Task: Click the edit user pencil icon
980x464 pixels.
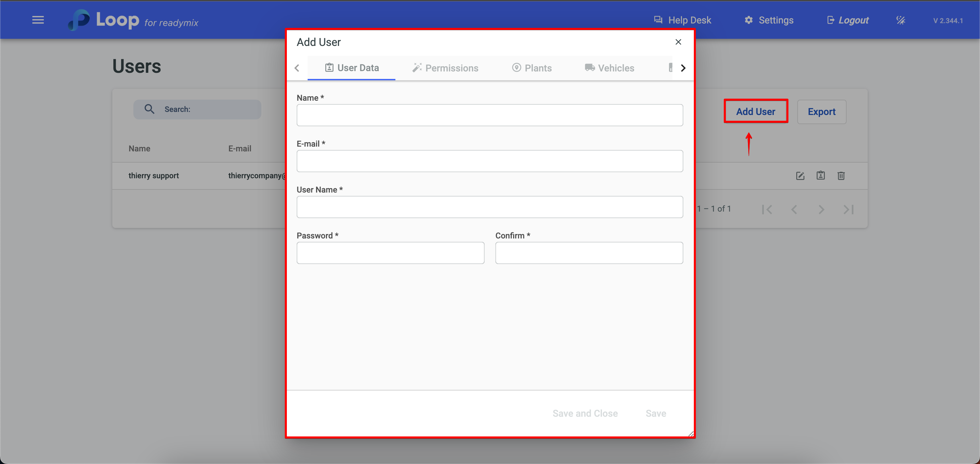Action: tap(800, 176)
